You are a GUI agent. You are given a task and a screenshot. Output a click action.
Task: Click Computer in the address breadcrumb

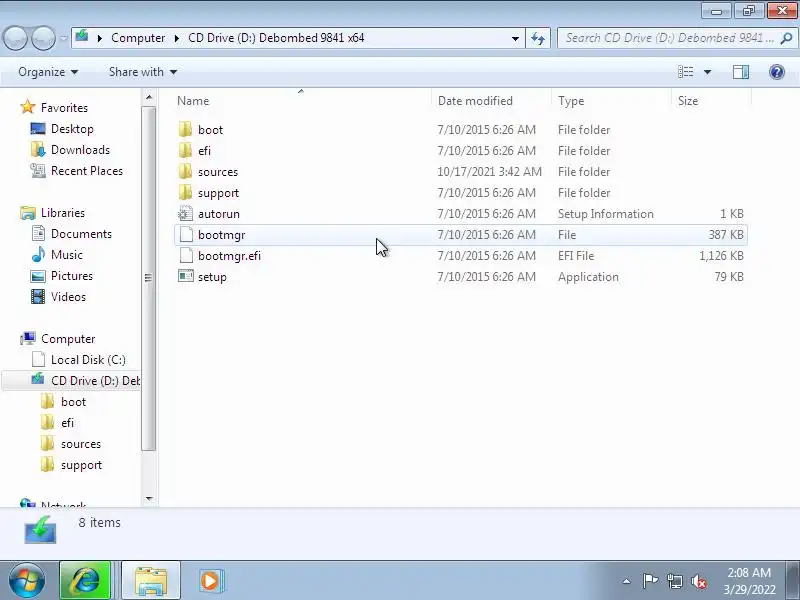point(138,38)
